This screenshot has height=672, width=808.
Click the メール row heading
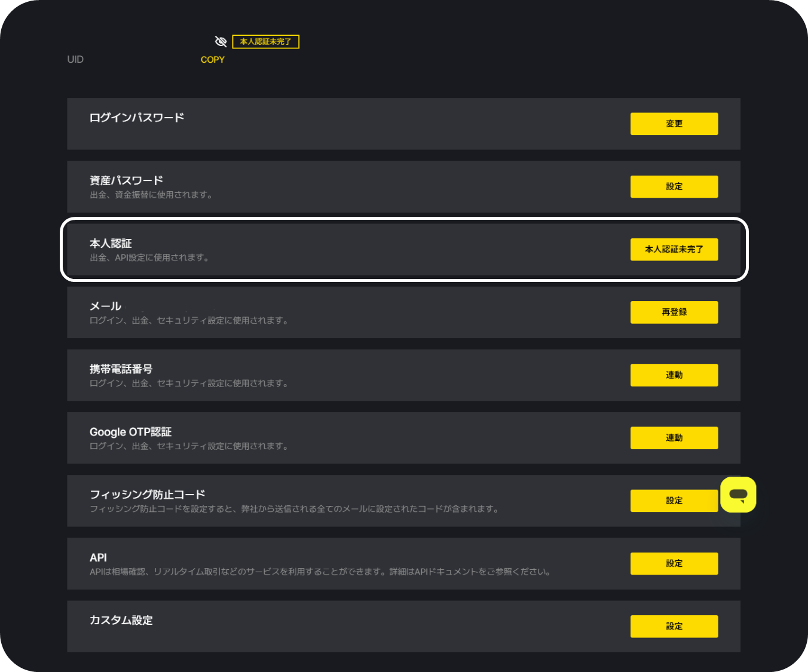pyautogui.click(x=105, y=306)
